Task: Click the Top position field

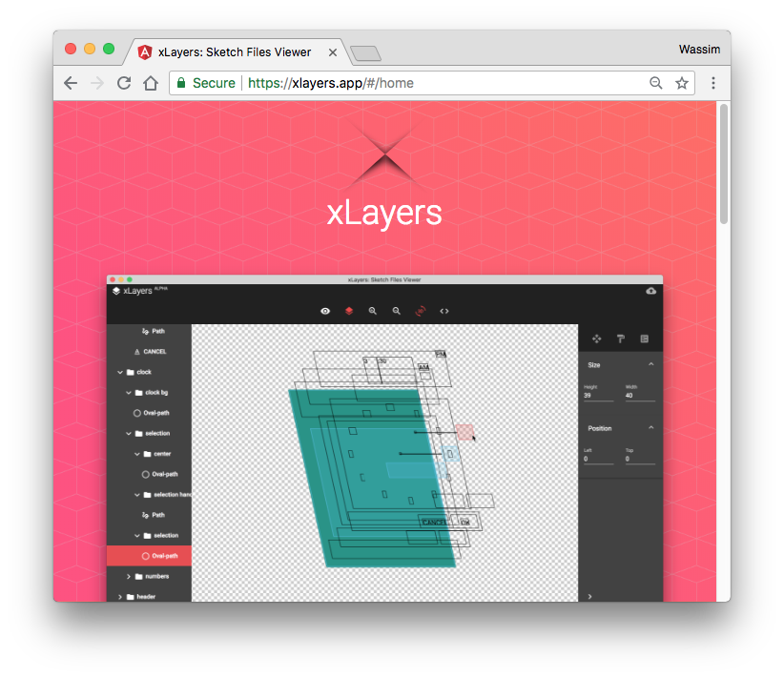Action: [x=640, y=459]
